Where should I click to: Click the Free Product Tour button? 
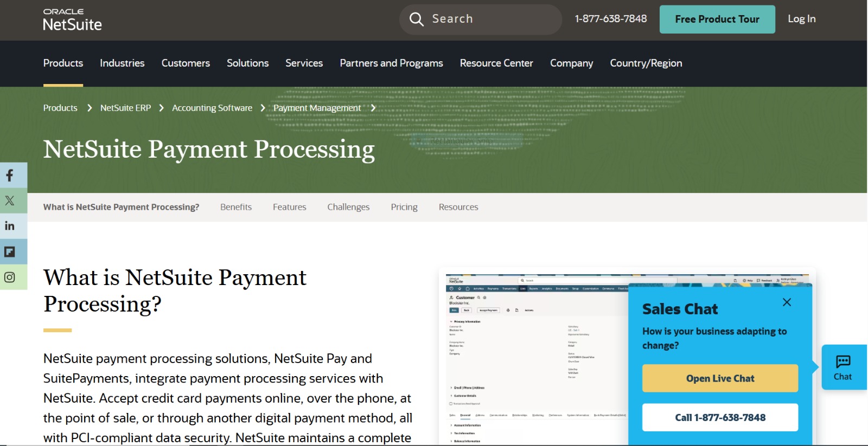click(x=717, y=20)
